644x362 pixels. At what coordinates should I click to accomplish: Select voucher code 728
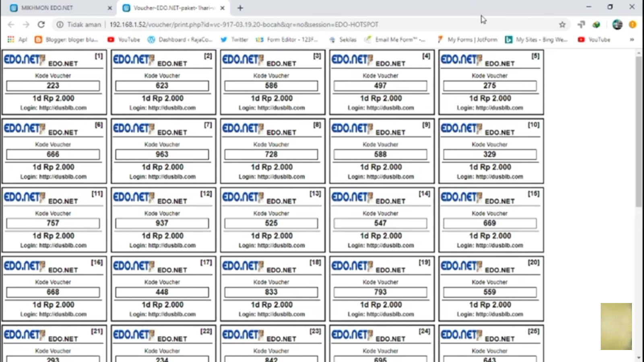(x=271, y=154)
